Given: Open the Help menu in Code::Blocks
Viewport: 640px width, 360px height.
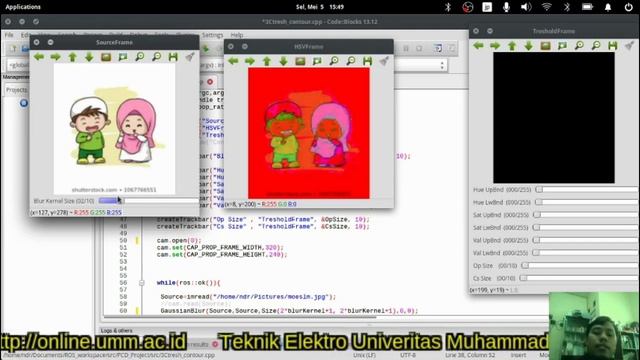Looking at the screenshot, I should tap(237, 35).
